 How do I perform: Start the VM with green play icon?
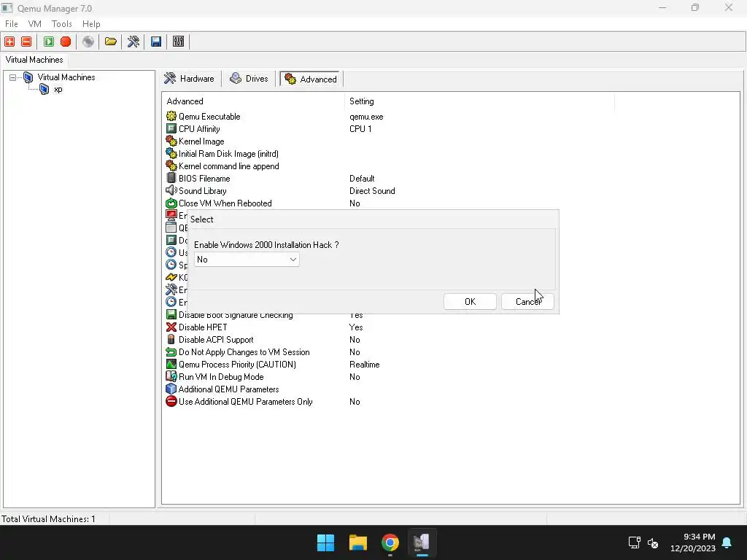pos(49,42)
